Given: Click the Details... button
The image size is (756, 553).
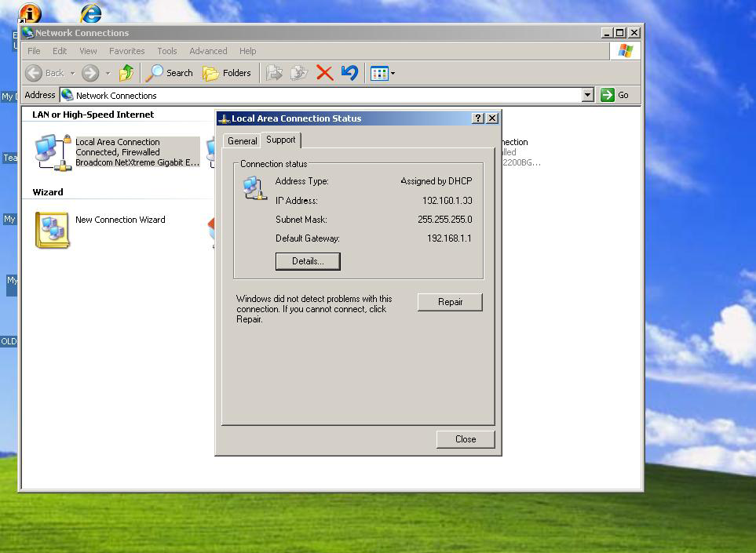Looking at the screenshot, I should [x=308, y=261].
